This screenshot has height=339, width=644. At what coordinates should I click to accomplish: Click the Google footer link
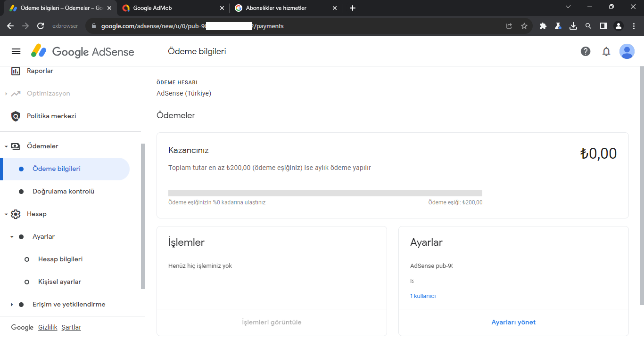pyautogui.click(x=22, y=327)
